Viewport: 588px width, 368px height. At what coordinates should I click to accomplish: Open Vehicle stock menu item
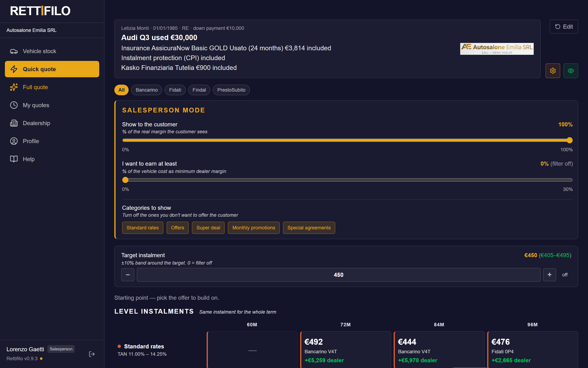pos(52,51)
